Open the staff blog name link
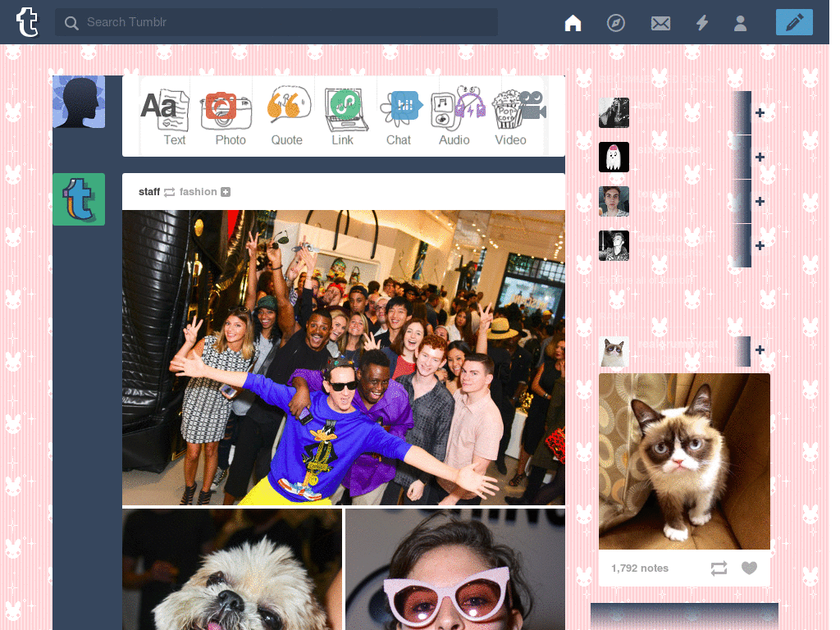This screenshot has width=840, height=630. point(149,192)
